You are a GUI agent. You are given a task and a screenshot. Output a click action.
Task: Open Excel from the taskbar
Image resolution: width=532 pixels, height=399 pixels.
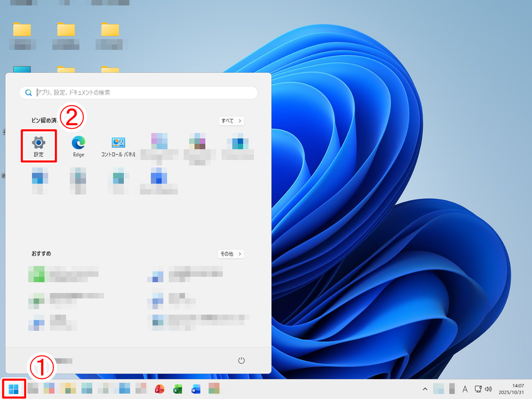pos(177,390)
